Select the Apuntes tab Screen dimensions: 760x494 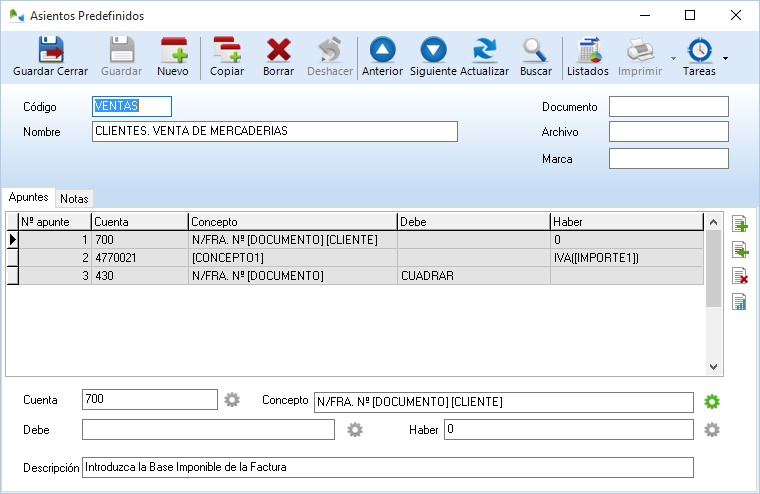[28, 198]
